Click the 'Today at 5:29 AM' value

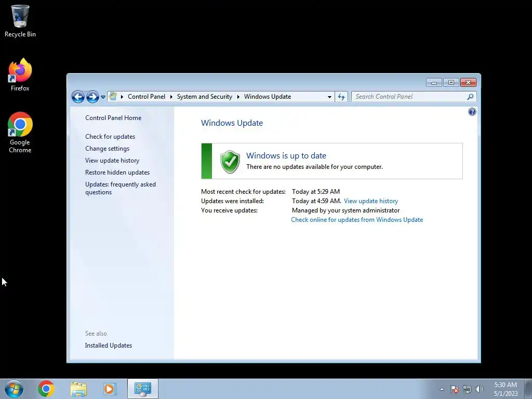pos(315,192)
